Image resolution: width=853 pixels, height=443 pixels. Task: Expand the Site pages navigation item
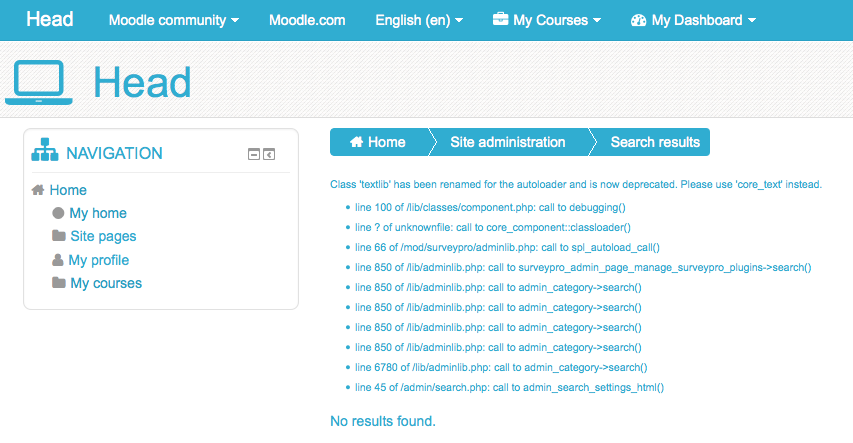pyautogui.click(x=103, y=236)
